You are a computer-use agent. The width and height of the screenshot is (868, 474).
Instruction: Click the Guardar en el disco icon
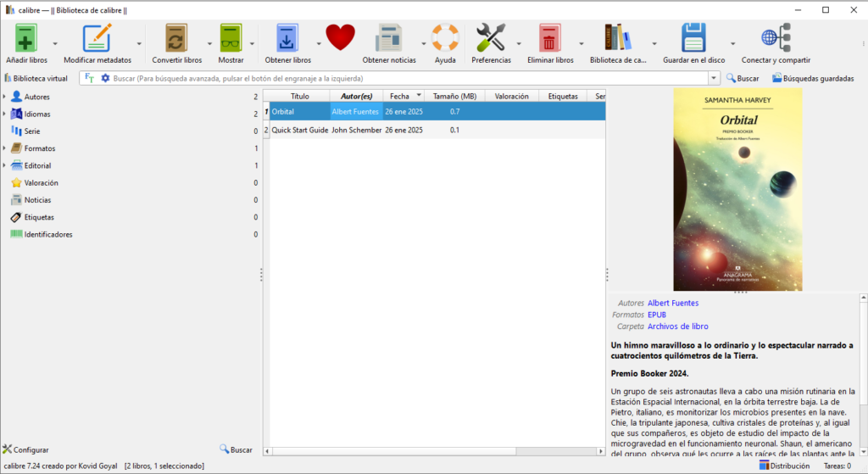point(693,39)
